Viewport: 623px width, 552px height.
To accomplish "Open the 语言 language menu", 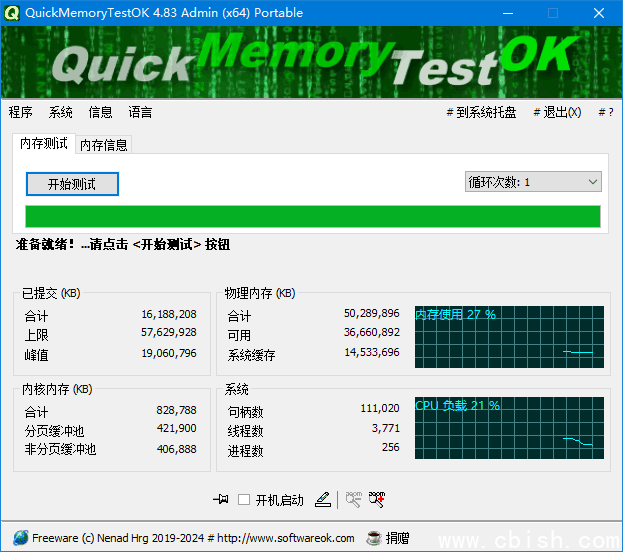I will pos(141,112).
